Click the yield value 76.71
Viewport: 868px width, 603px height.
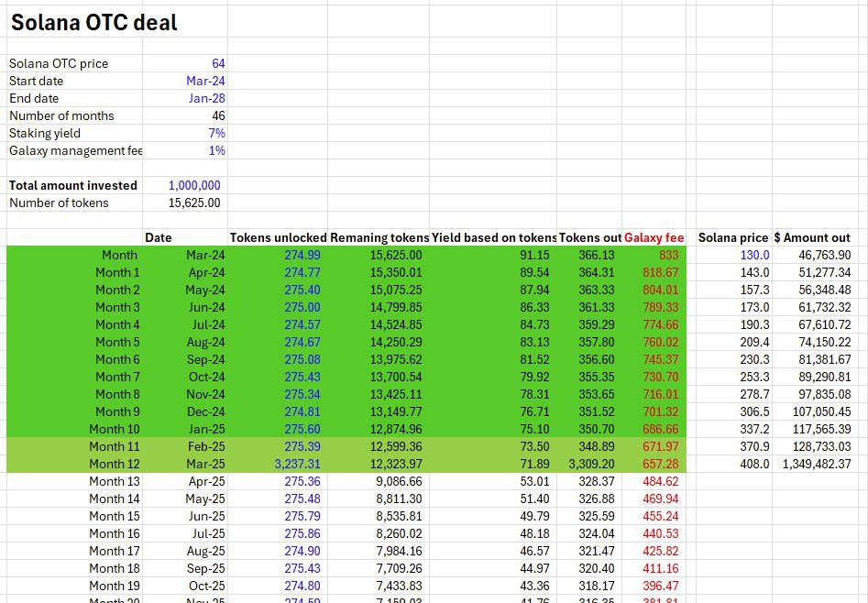534,412
